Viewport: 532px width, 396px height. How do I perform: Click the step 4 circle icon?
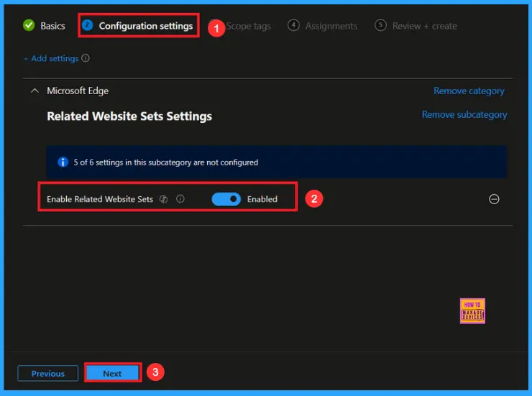(293, 25)
